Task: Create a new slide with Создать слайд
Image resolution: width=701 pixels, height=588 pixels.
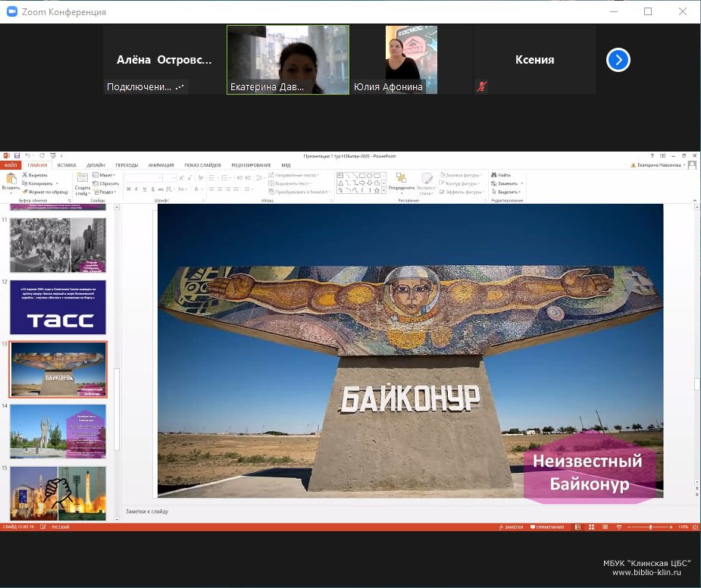Action: pos(83,184)
